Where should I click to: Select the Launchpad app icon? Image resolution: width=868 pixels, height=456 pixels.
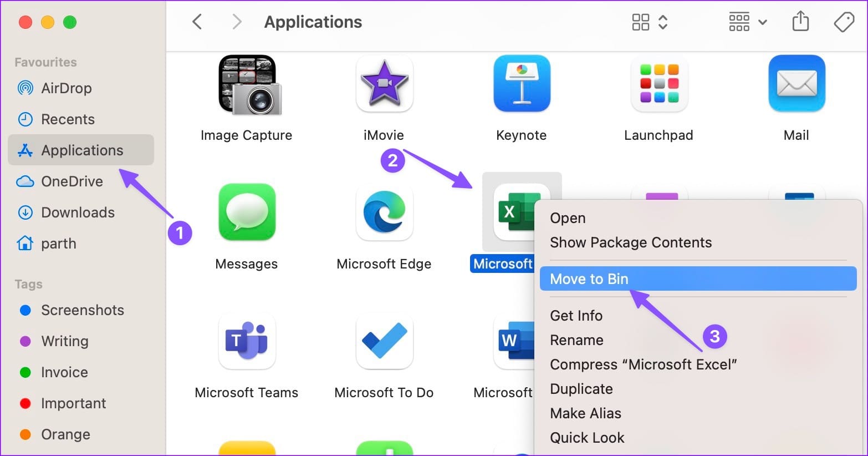click(659, 83)
